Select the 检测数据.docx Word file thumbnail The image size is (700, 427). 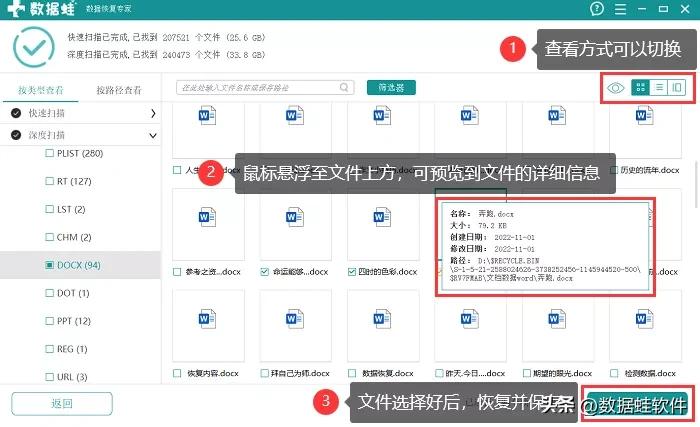point(646,326)
